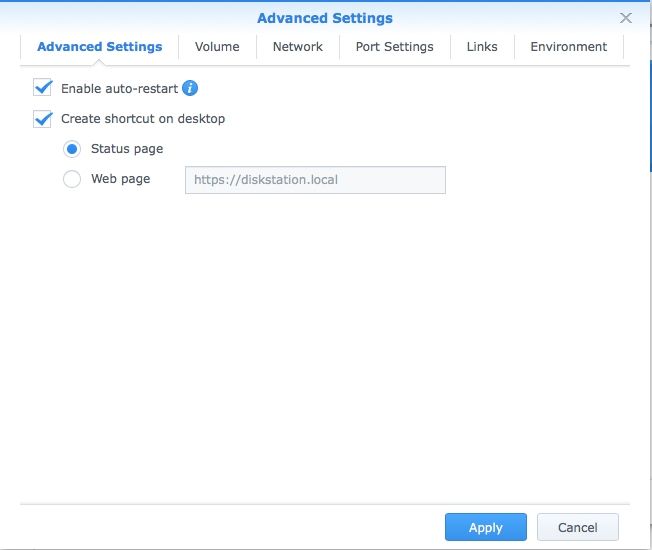This screenshot has height=550, width=652.
Task: Apply the advanced settings
Action: pyautogui.click(x=486, y=527)
